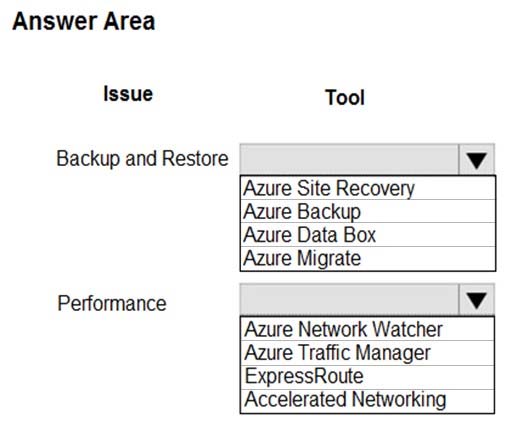Choose the dedicated private connection option

pos(367,377)
